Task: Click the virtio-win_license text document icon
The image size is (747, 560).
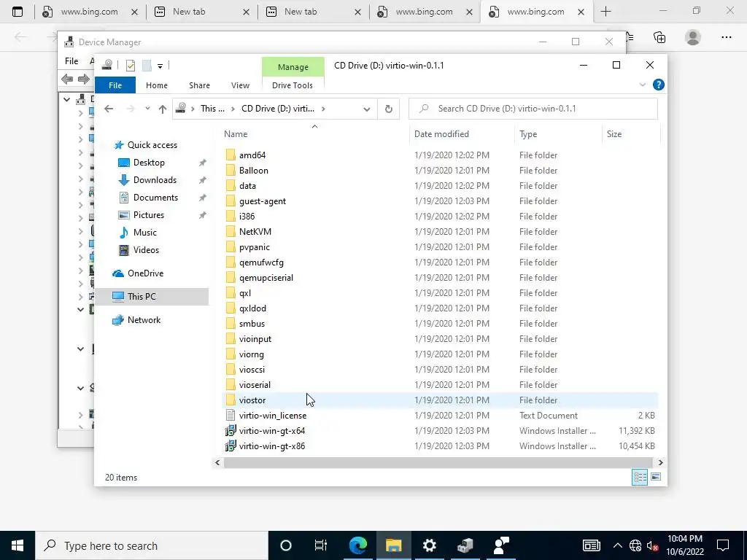Action: [231, 415]
